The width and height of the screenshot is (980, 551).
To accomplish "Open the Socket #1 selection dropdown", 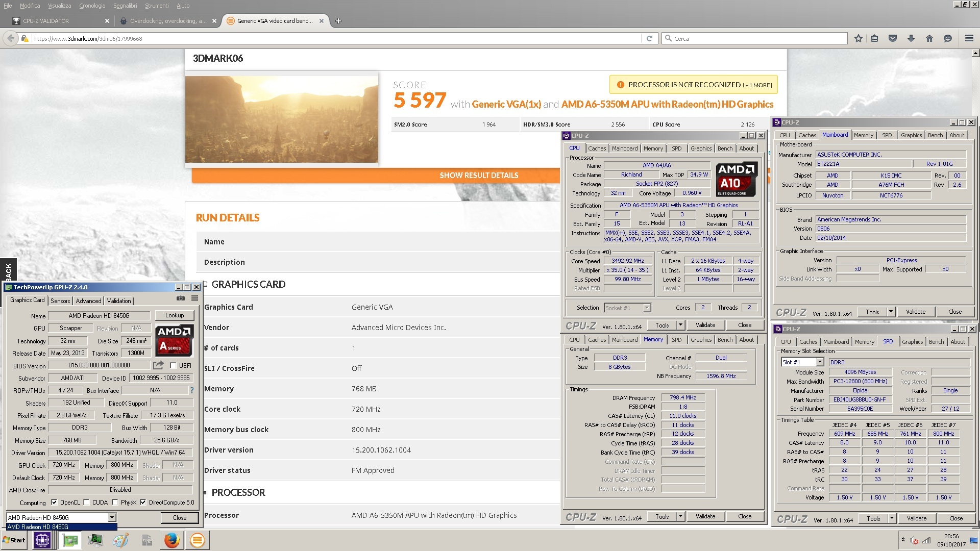I will [627, 308].
